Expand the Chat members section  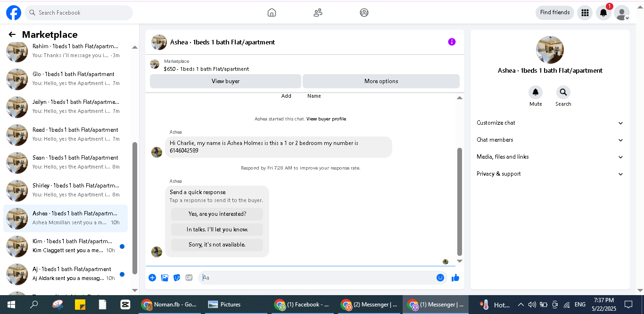(550, 140)
